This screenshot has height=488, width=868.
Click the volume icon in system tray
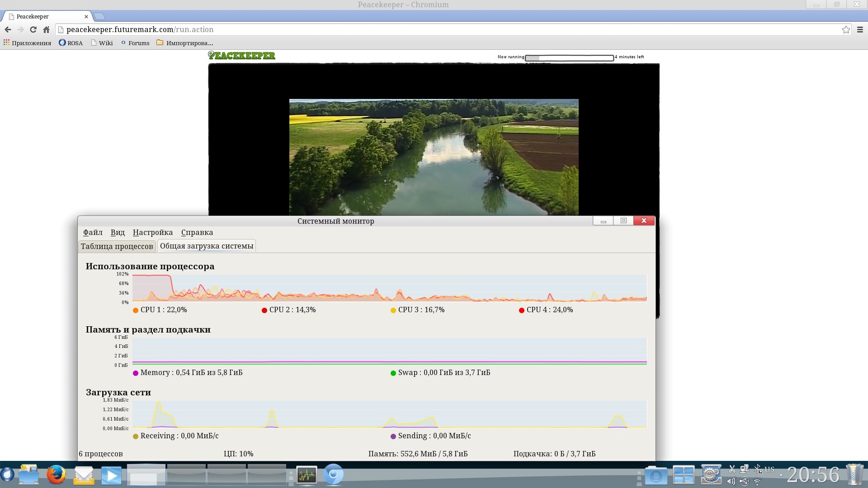coord(731,481)
